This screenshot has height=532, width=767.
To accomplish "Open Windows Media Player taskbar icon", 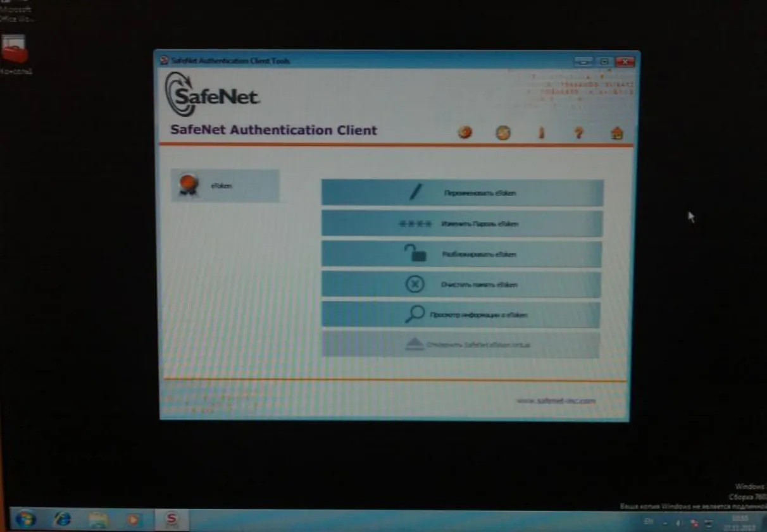I will tap(134, 520).
